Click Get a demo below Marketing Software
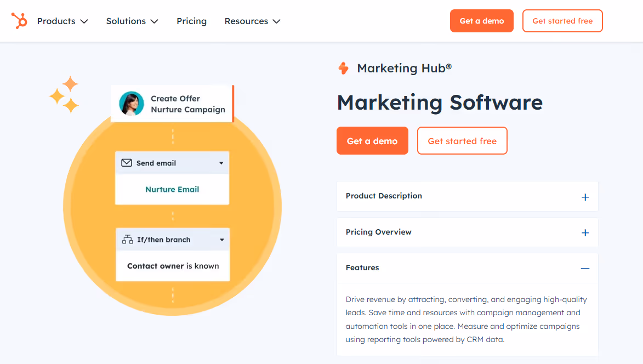The image size is (643, 364). point(372,140)
